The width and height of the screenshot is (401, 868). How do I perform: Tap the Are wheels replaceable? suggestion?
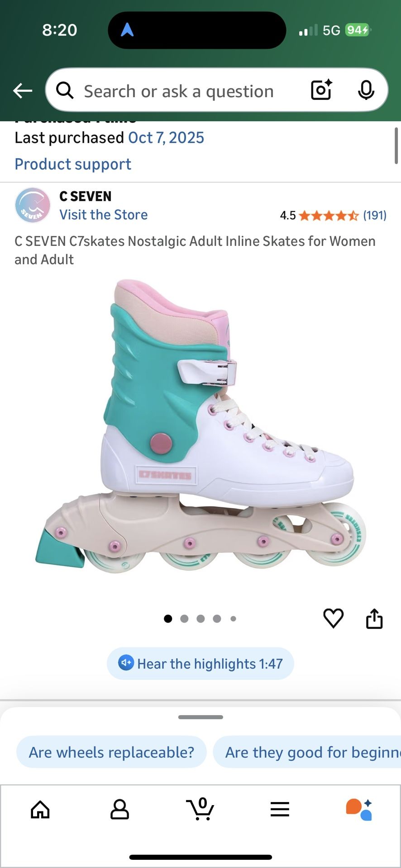pos(111,752)
